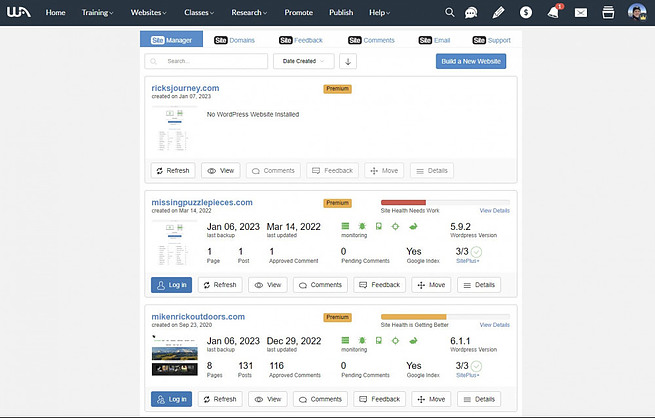
Task: Click SitePlus checkmark circle for mikenrickoutdoors.com
Action: (476, 366)
